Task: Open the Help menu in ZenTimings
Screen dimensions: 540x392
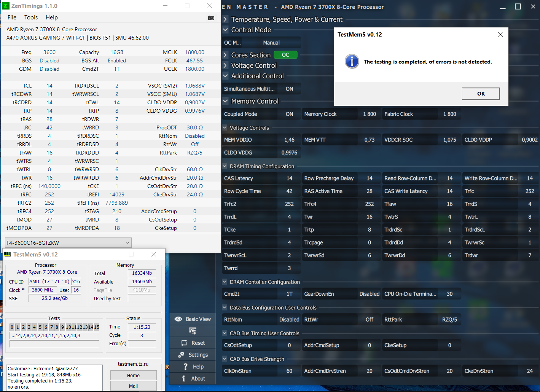Action: pos(52,18)
